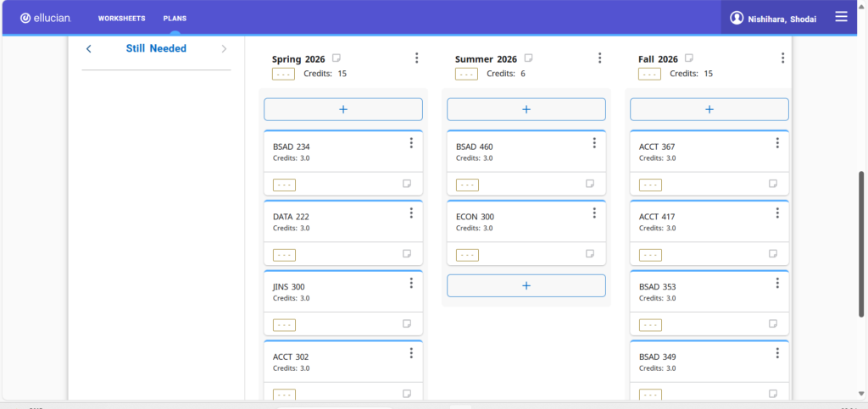868x409 pixels.
Task: Click the user profile avatar icon
Action: tap(737, 18)
